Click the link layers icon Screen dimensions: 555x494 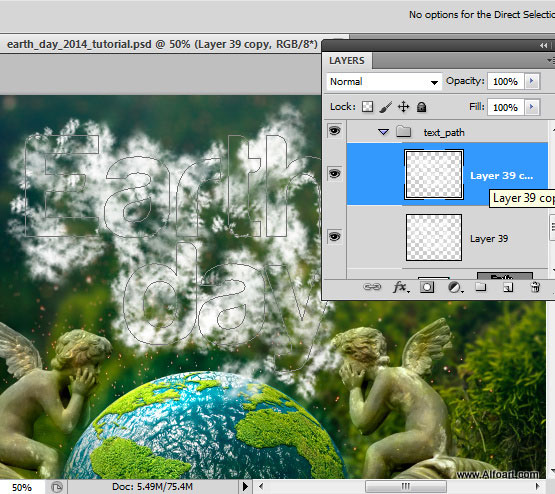click(x=372, y=287)
